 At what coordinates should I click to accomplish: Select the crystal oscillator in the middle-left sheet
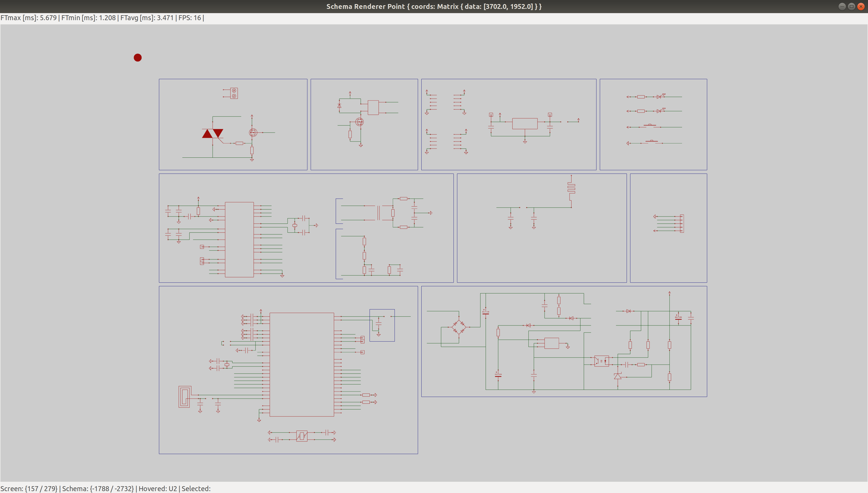(295, 225)
